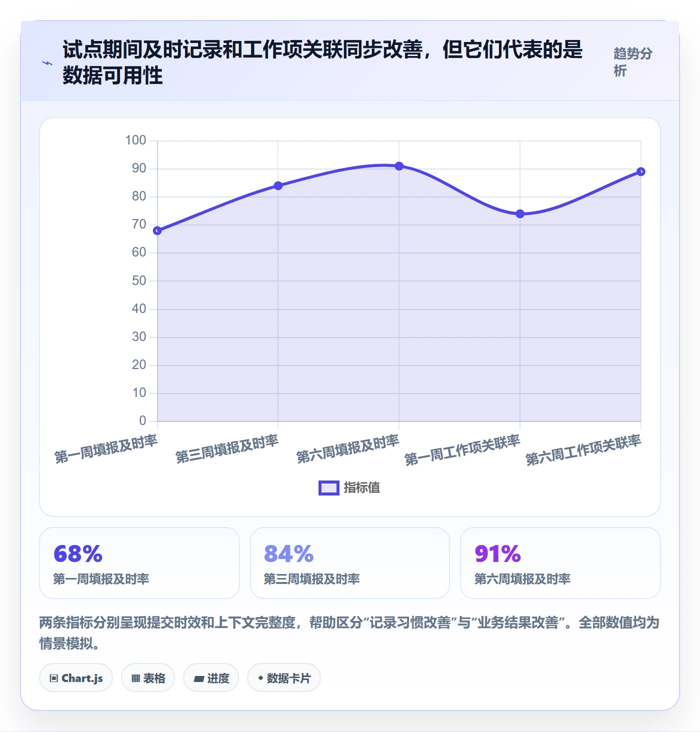This screenshot has width=700, height=732.
Task: Select the 91% 第六周填报及时率 card
Action: pos(560,563)
